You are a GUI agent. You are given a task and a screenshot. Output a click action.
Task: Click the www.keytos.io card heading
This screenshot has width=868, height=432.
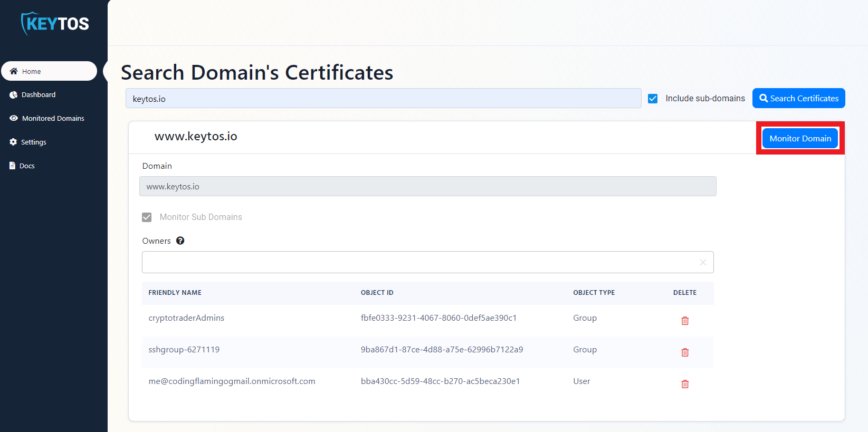196,137
